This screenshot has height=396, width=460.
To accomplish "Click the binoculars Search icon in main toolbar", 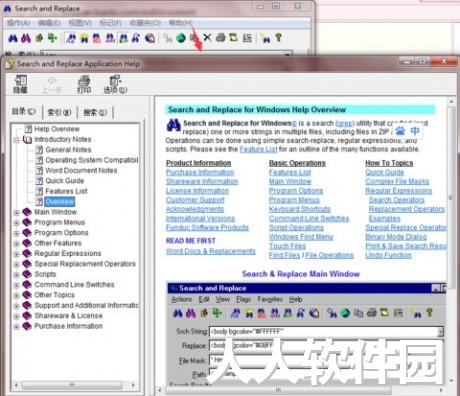I will click(x=13, y=38).
